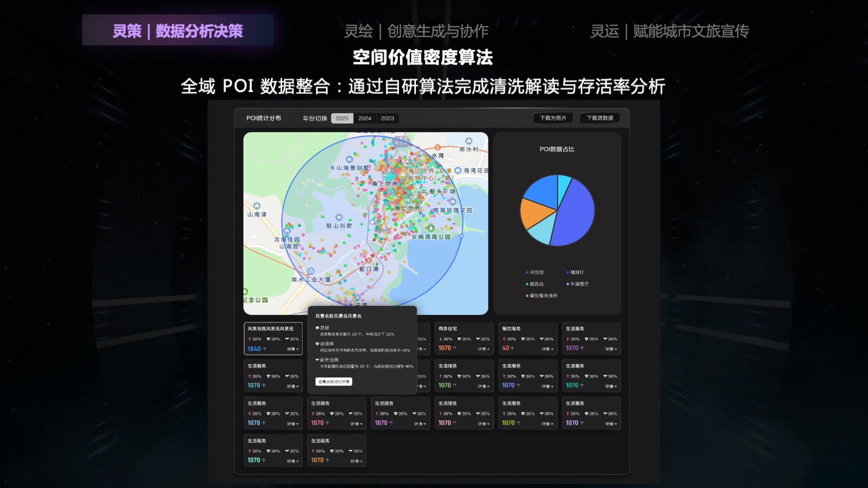Open 详情 on the 商务住宅 card
The image size is (868, 488).
coord(483,349)
